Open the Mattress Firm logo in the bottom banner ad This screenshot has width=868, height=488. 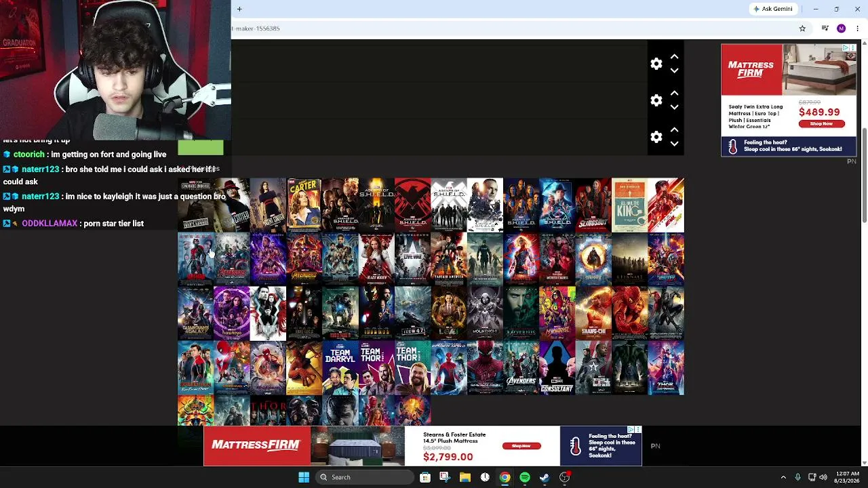(256, 445)
